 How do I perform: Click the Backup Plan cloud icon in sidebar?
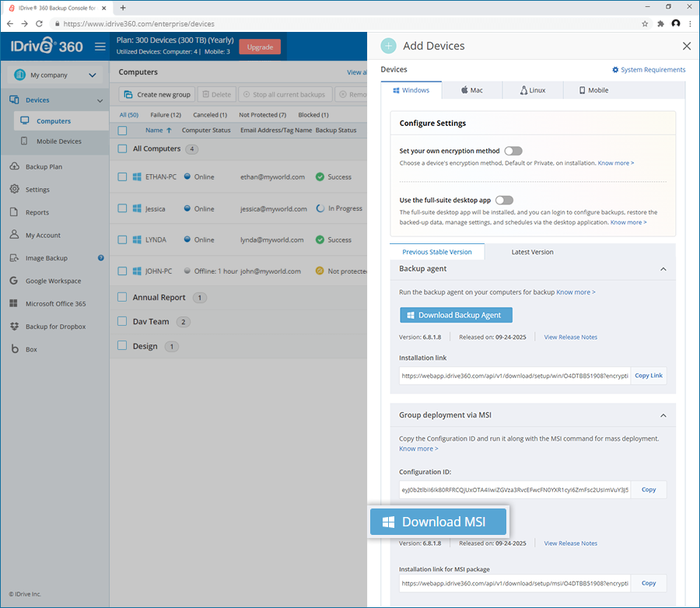14,166
